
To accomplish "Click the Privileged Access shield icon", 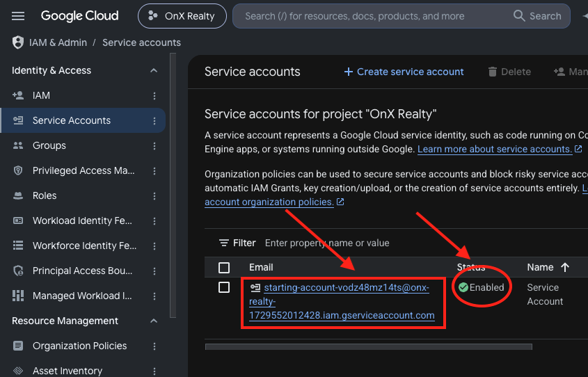I will click(x=18, y=170).
